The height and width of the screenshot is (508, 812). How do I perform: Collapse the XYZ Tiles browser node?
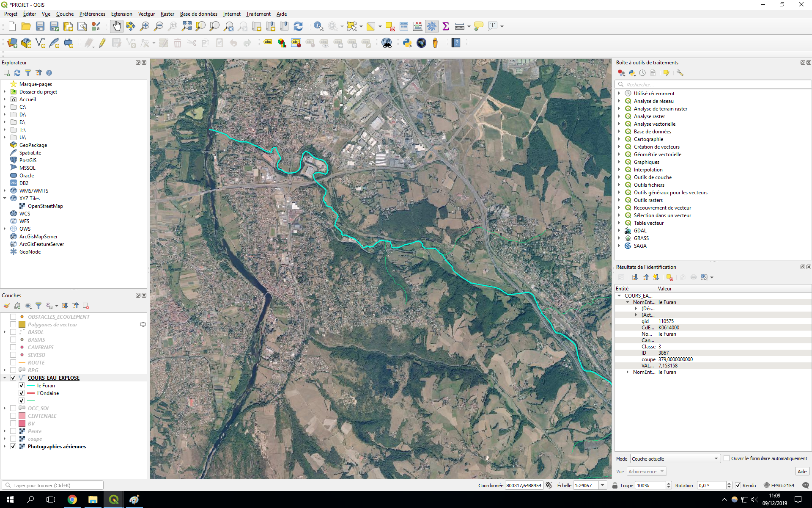pyautogui.click(x=5, y=198)
